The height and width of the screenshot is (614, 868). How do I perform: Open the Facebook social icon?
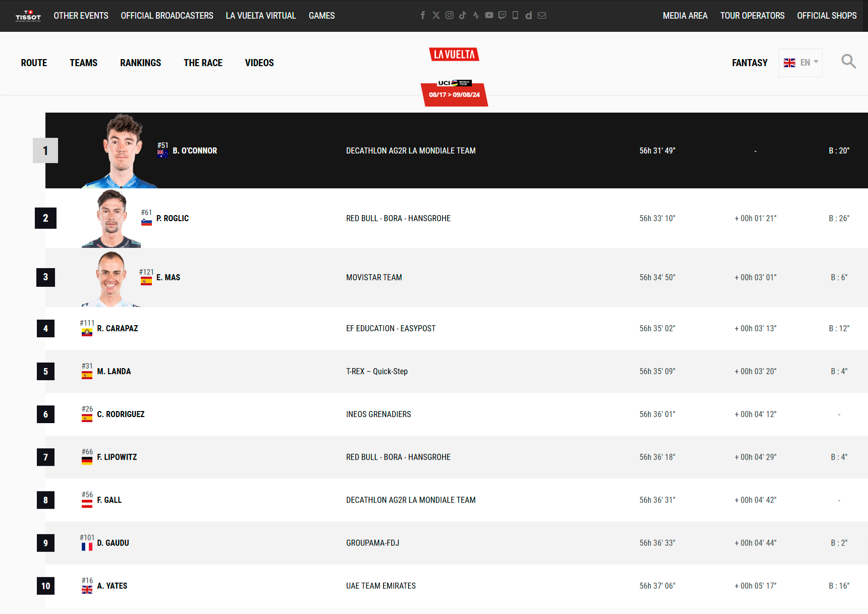(423, 15)
